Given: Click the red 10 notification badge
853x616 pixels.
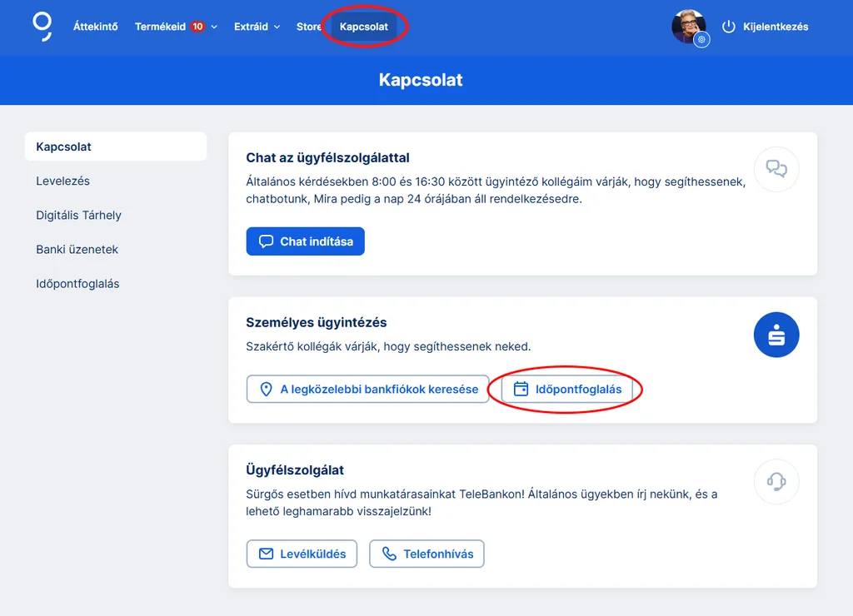Looking at the screenshot, I should (x=197, y=27).
